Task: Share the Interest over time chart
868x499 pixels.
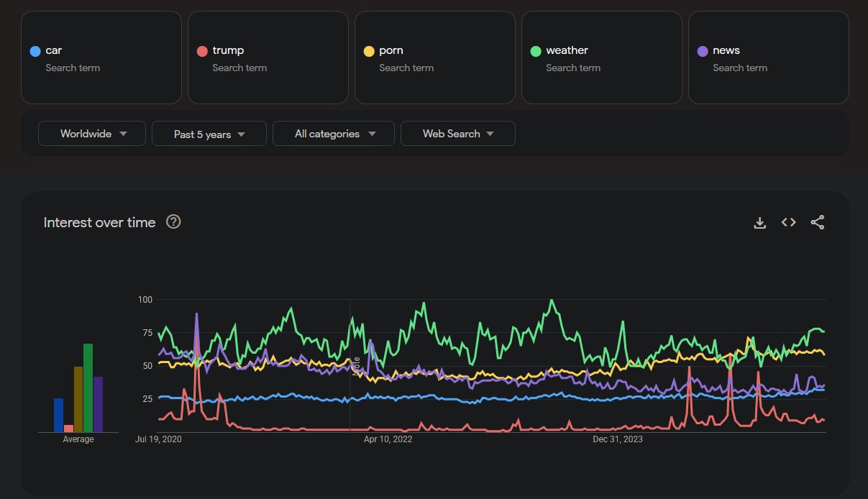Action: pos(818,223)
